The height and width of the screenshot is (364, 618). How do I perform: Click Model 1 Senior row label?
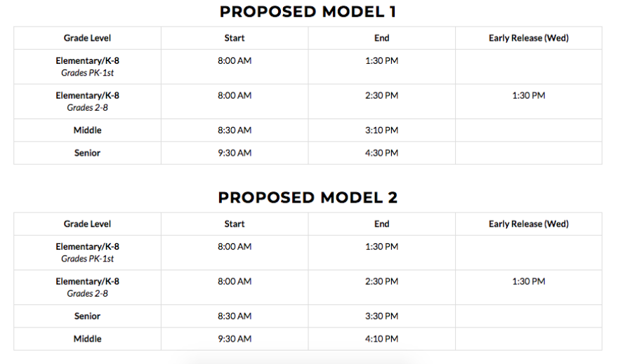coord(87,153)
